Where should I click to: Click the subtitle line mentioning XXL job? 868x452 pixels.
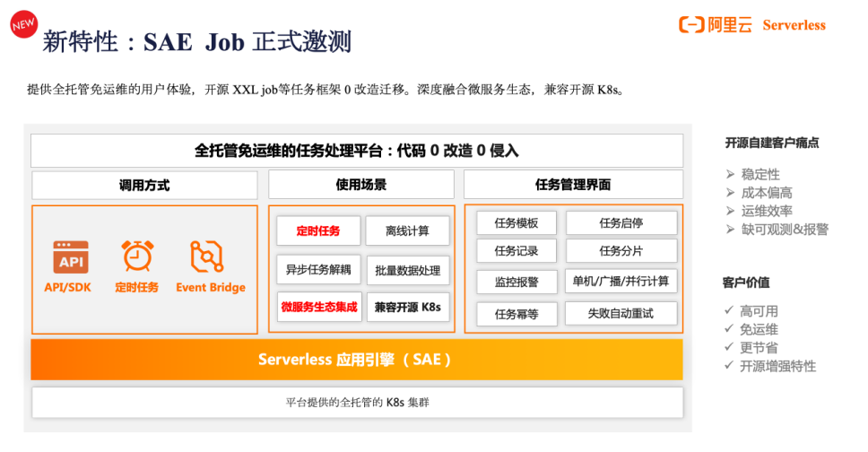[325, 90]
